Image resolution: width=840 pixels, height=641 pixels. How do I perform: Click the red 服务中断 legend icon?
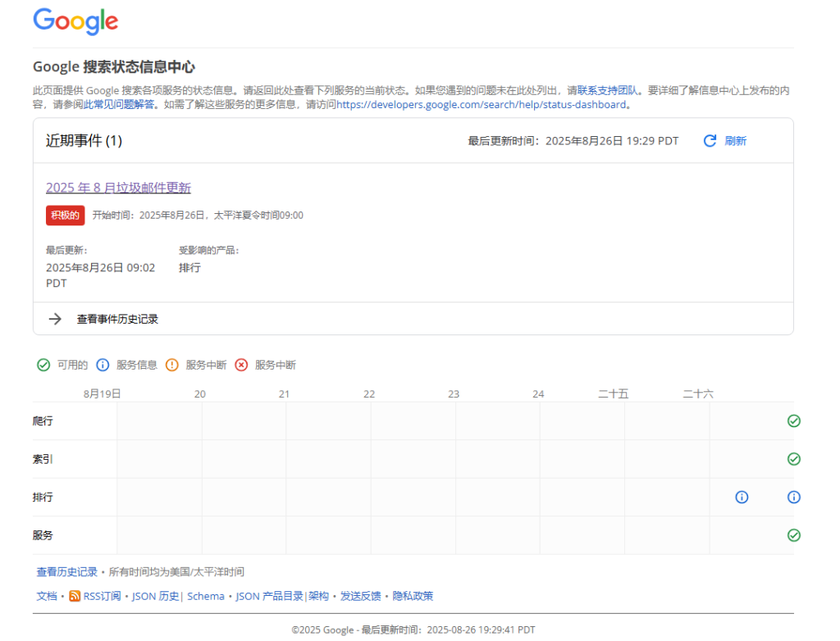[x=240, y=365]
